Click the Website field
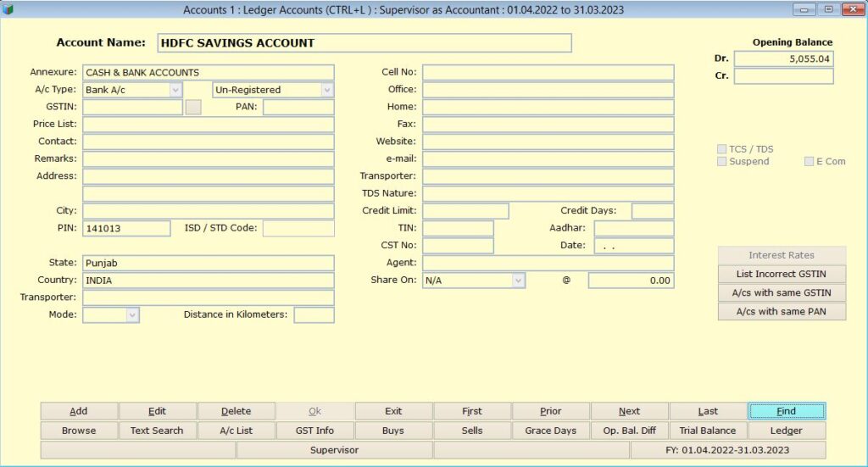Viewport: 868px width, 467px height. tap(548, 142)
